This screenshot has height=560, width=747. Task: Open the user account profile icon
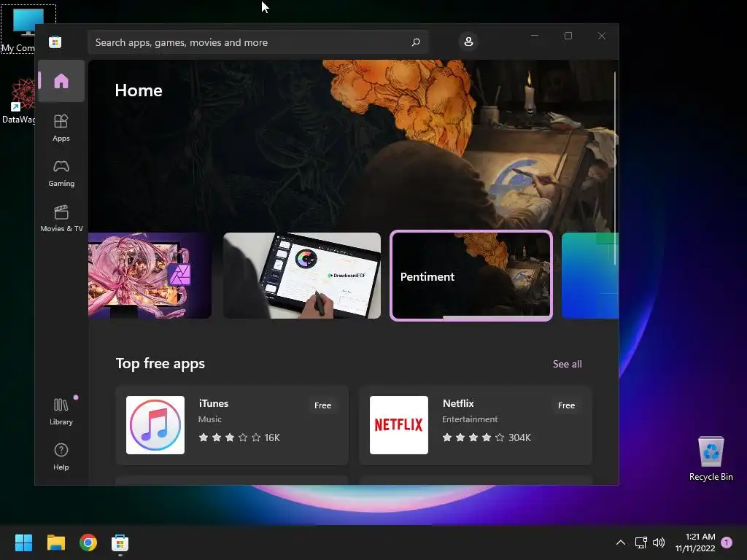pyautogui.click(x=468, y=42)
